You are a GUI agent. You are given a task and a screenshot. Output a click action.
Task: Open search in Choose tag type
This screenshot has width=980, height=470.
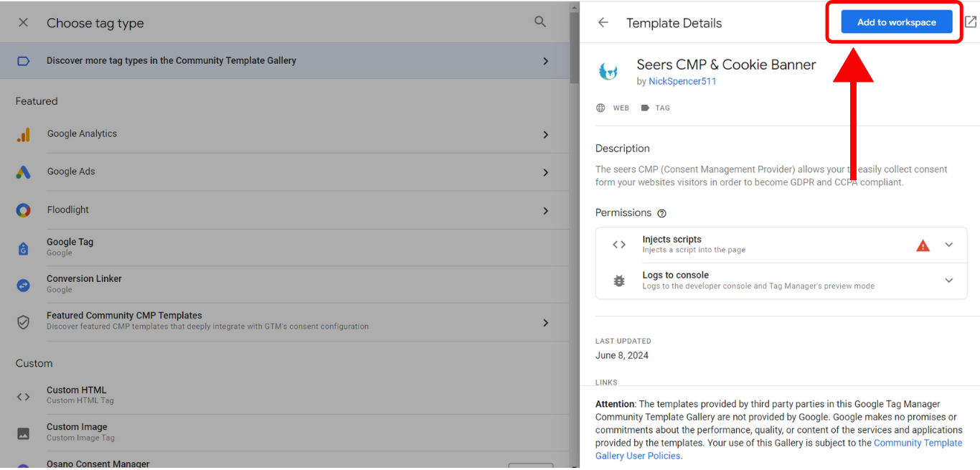coord(540,22)
